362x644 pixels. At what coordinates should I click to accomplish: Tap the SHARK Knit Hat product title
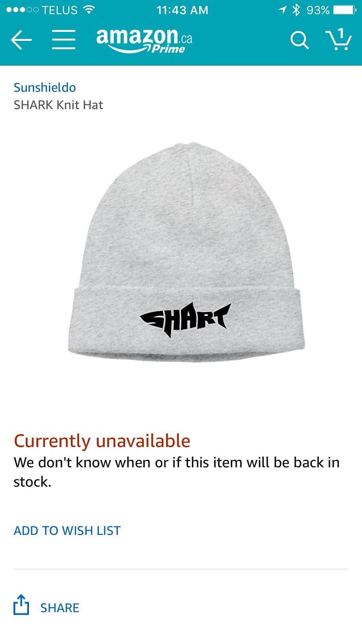pos(58,105)
